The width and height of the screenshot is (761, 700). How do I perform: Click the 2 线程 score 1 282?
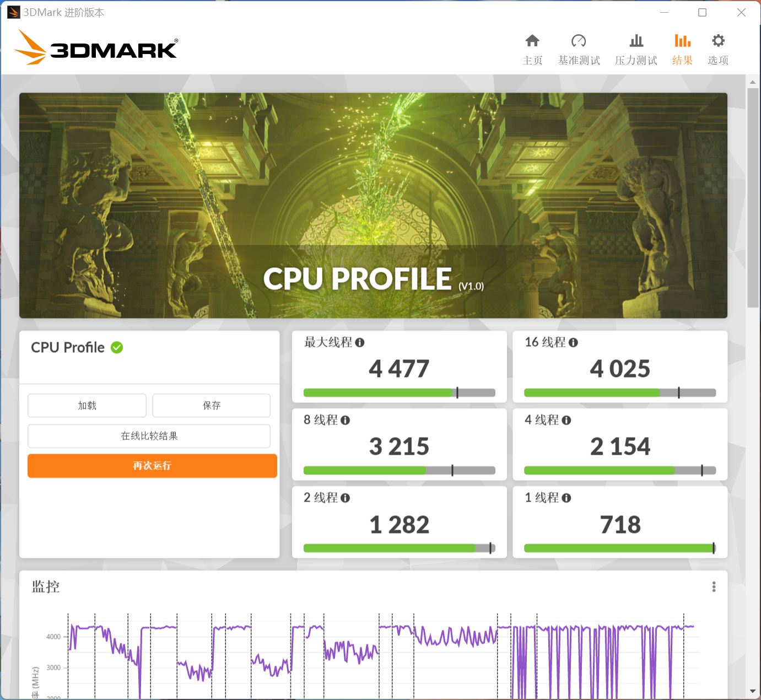coord(399,525)
